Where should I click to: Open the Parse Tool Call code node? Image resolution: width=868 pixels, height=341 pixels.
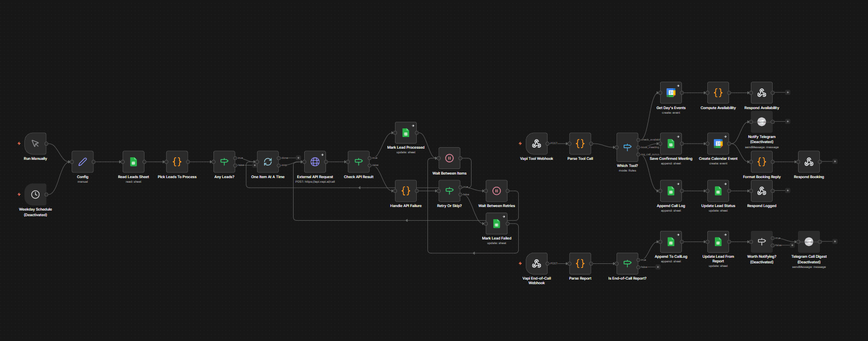click(x=580, y=144)
